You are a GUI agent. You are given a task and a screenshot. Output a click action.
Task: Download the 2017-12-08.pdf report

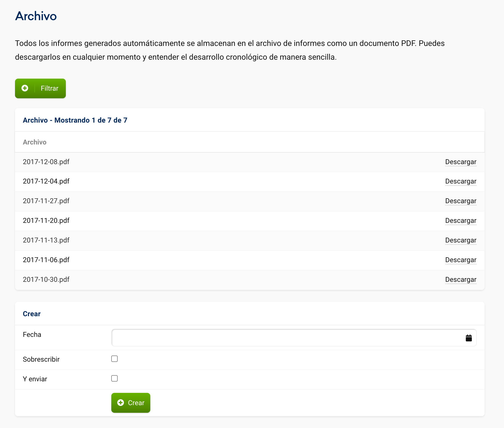pos(461,162)
